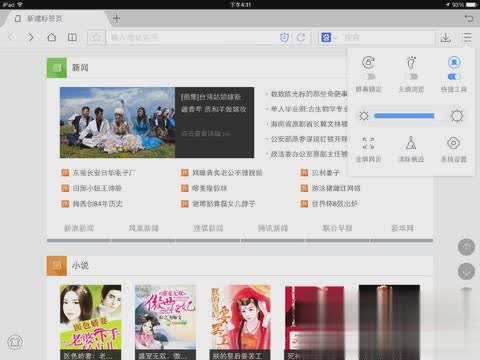Click the shield security icon in address bar

coord(284,37)
